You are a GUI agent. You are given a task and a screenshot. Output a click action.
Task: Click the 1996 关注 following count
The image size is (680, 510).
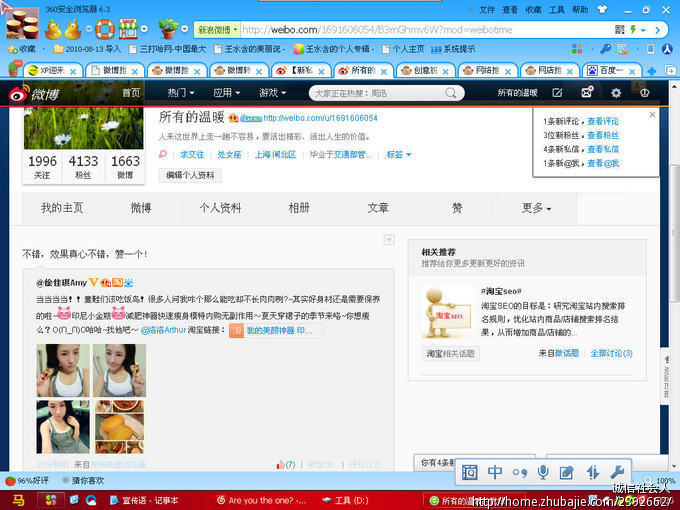[x=42, y=167]
